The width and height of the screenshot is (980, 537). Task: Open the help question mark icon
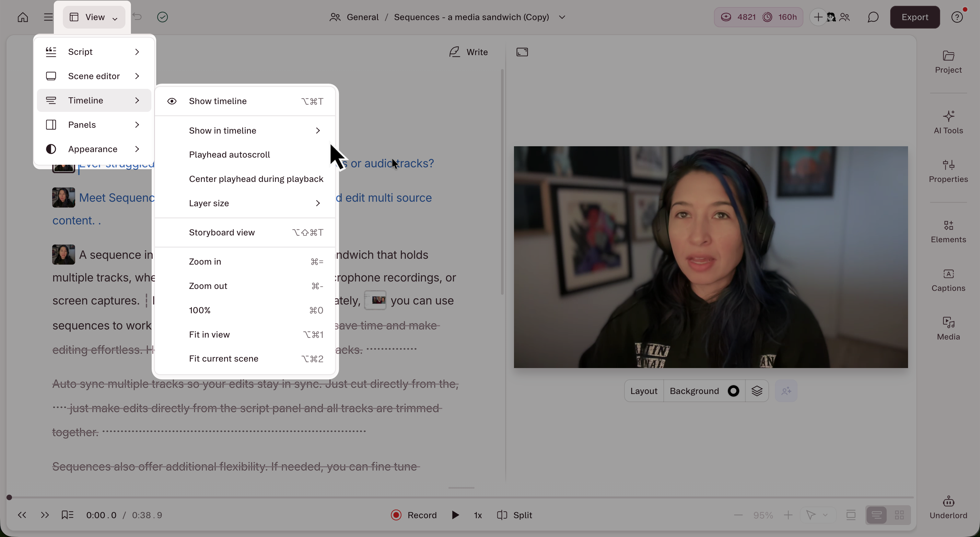click(x=957, y=17)
